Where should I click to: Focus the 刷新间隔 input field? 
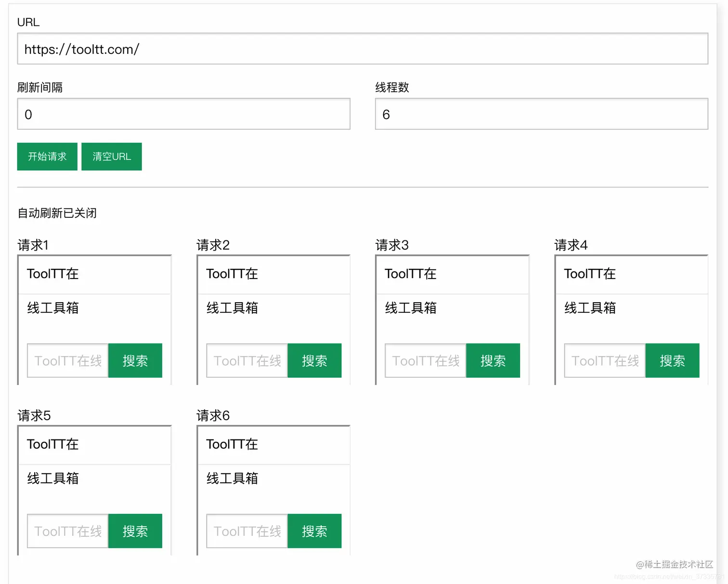pos(183,114)
